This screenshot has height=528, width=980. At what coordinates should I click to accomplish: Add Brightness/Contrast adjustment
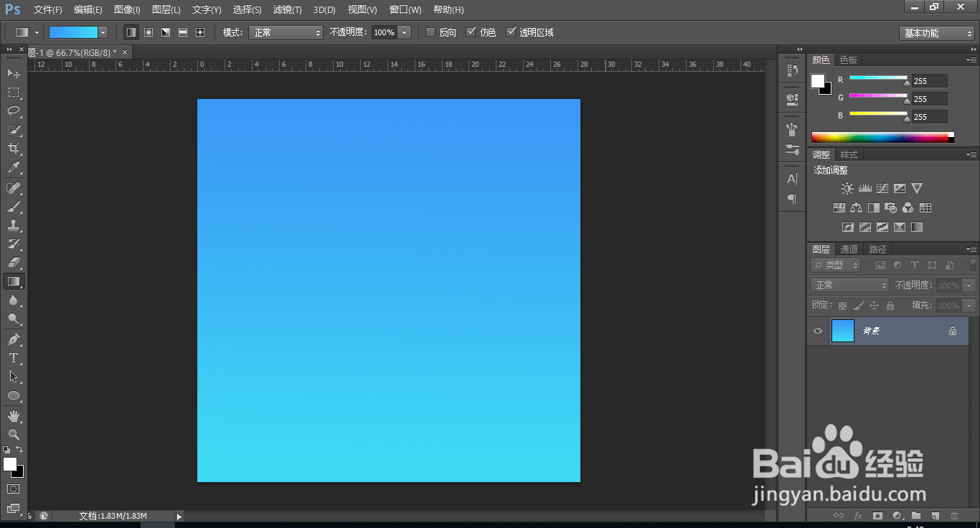click(847, 189)
